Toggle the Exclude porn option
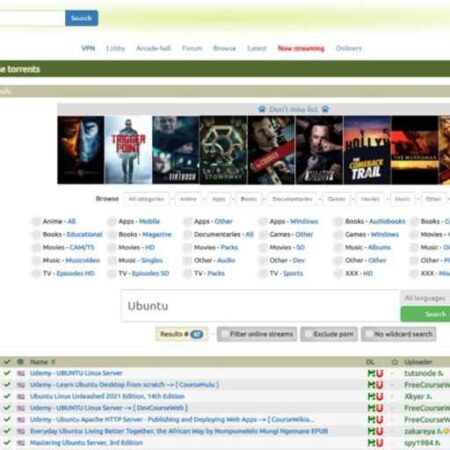This screenshot has height=450, width=450. coord(329,334)
